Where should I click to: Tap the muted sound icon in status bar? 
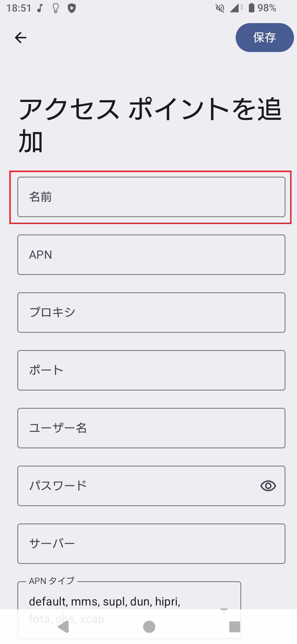point(219,8)
